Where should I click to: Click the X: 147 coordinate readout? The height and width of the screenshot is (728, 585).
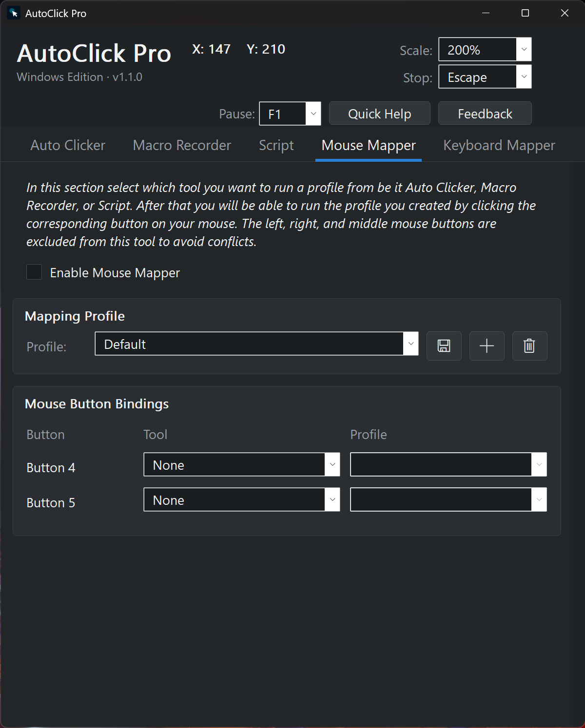pos(211,49)
